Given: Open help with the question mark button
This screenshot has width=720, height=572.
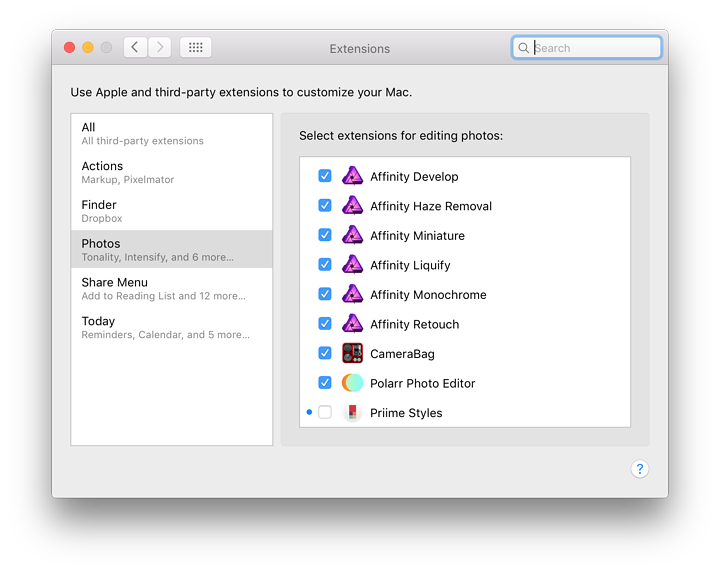Looking at the screenshot, I should pyautogui.click(x=640, y=469).
